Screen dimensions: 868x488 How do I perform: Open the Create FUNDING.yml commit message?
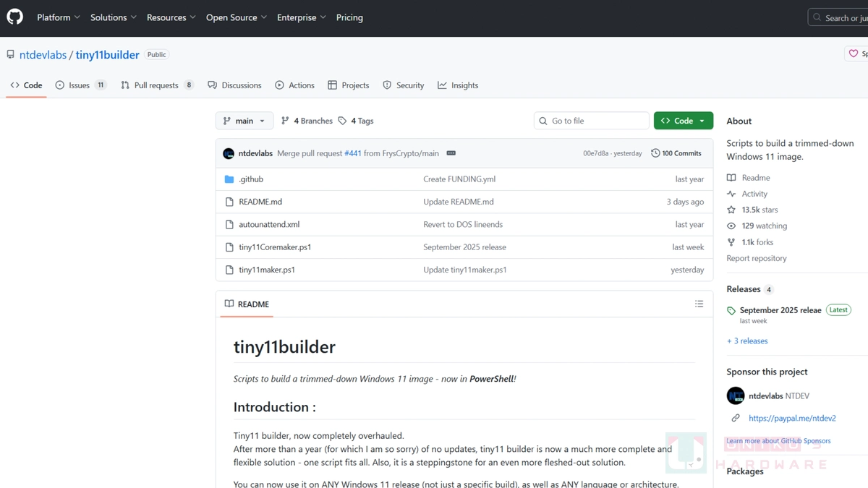point(459,179)
